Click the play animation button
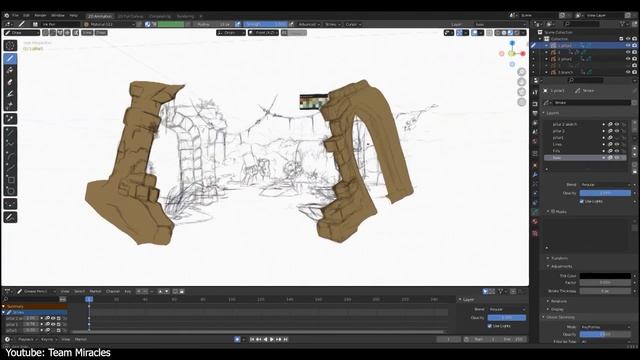 coord(272,339)
